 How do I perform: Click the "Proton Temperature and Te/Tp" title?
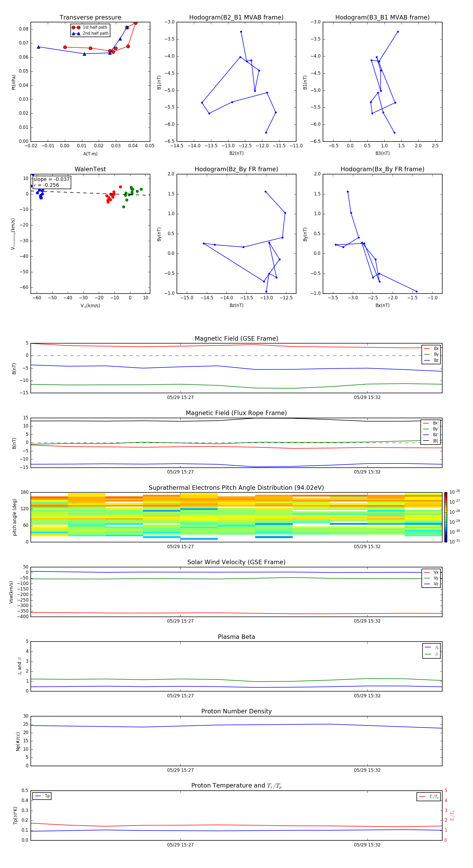tap(236, 786)
